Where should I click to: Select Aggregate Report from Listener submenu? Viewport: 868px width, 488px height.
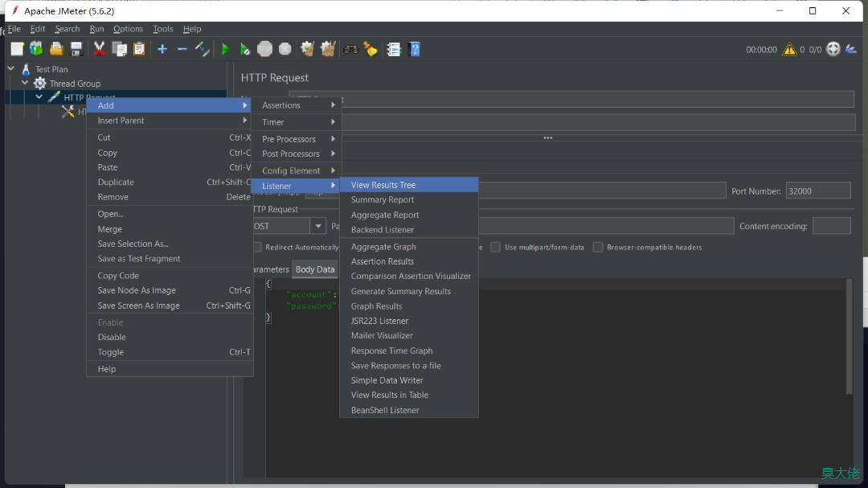(x=408, y=215)
